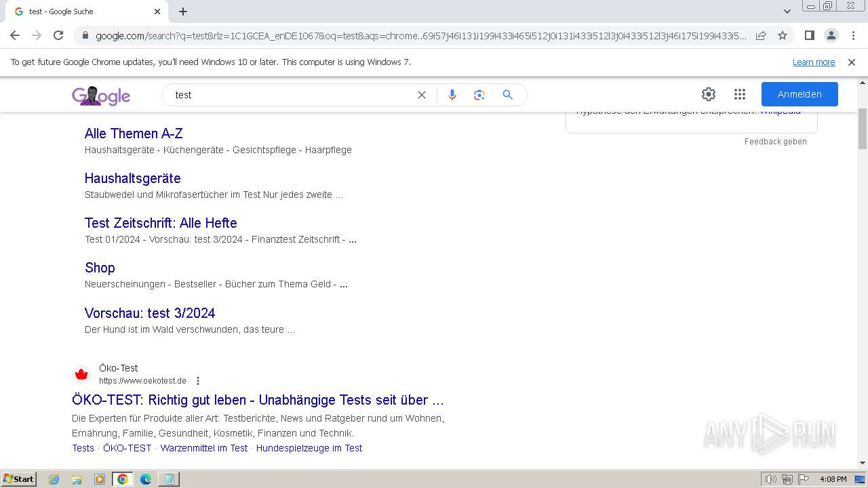Open 'Hundespielzeuge im Test' sublink
This screenshot has height=488, width=868.
(309, 448)
